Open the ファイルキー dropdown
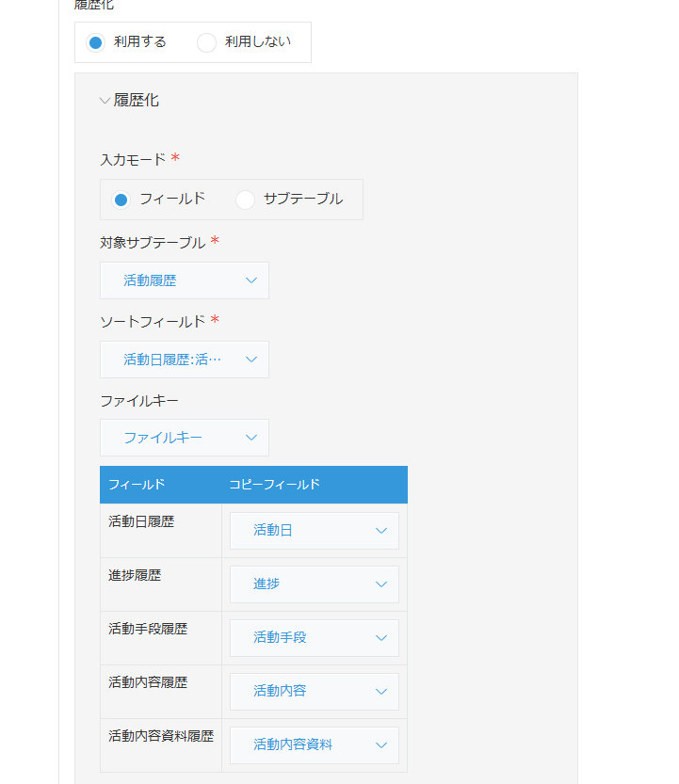 pyautogui.click(x=185, y=438)
